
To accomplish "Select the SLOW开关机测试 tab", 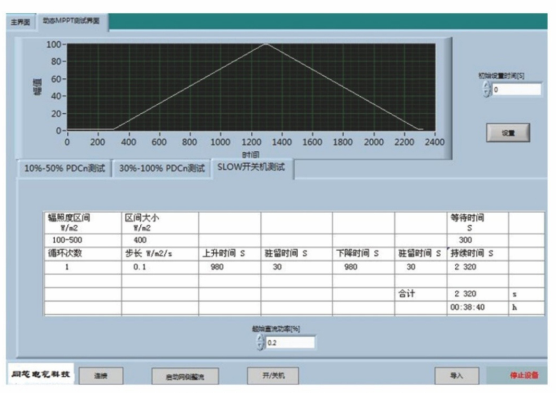I will 252,167.
